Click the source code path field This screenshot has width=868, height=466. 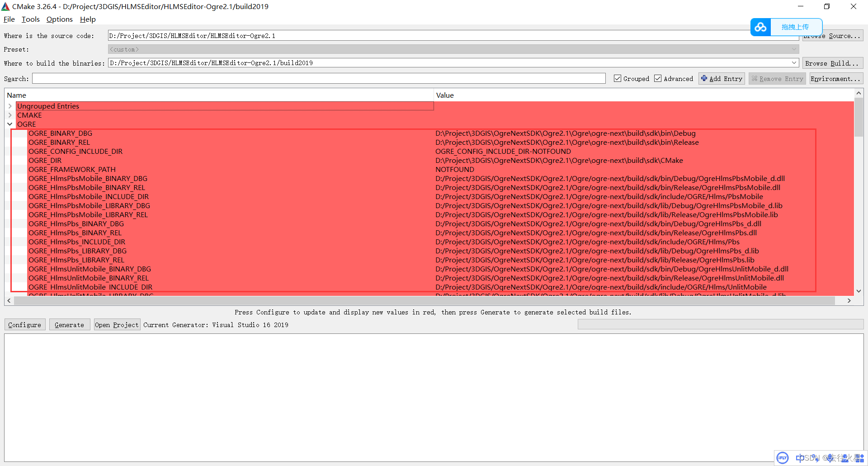pyautogui.click(x=453, y=36)
